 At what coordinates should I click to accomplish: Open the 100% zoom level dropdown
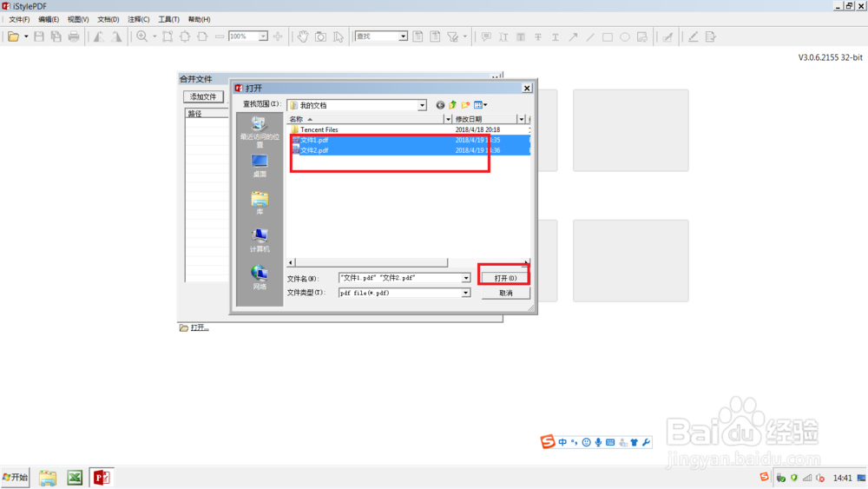click(264, 36)
